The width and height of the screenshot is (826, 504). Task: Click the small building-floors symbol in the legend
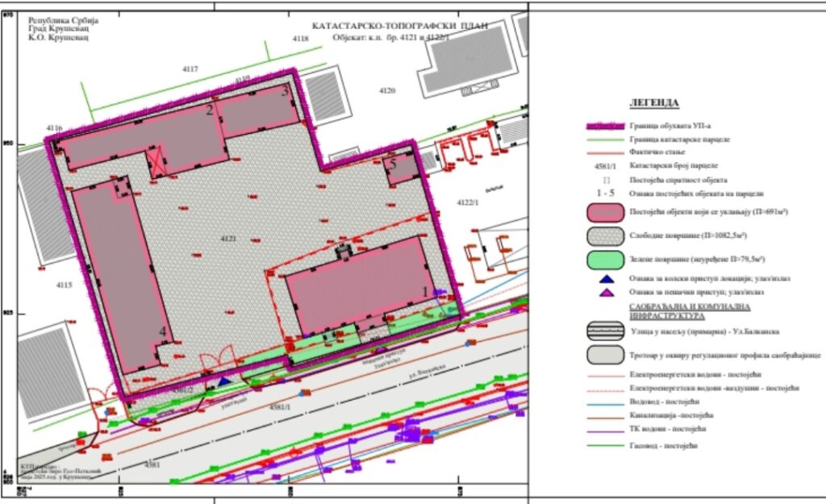click(606, 179)
